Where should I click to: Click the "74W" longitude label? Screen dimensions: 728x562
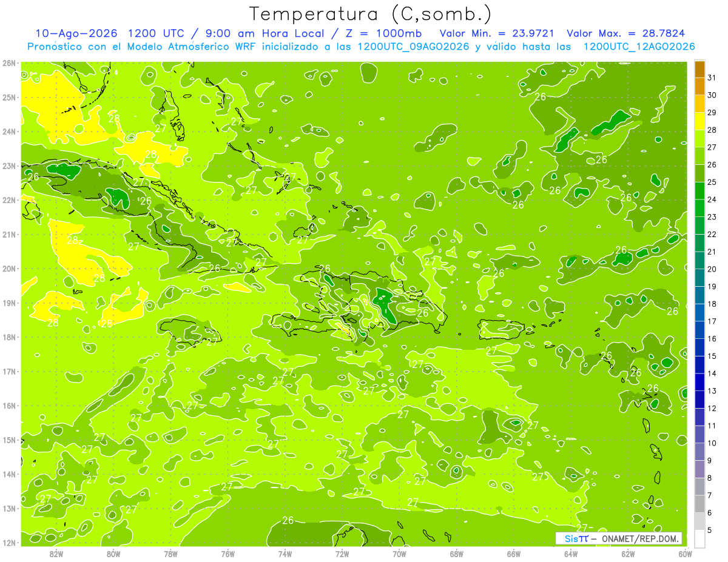click(285, 553)
